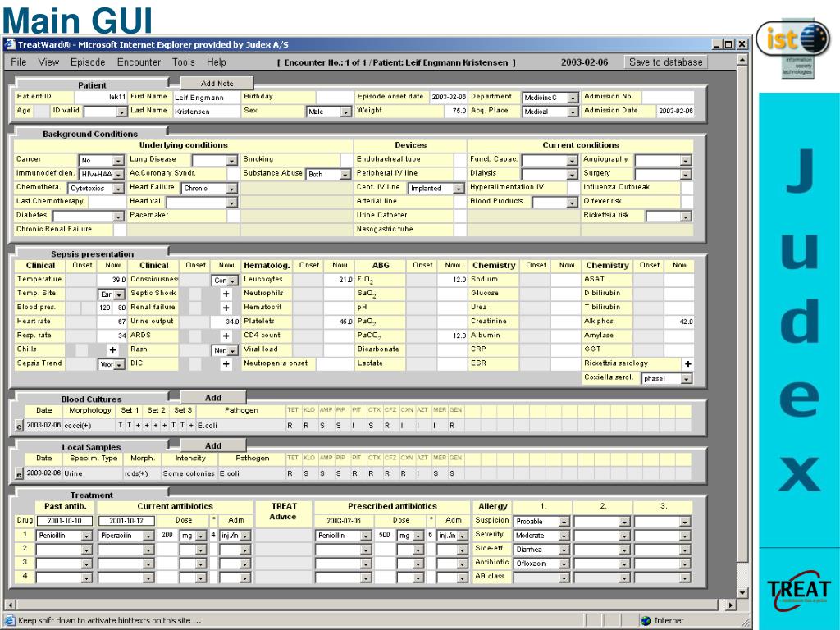Open the allergy Severity dropdown showing Moderate
Screen dimensions: 840x630
pyautogui.click(x=541, y=535)
